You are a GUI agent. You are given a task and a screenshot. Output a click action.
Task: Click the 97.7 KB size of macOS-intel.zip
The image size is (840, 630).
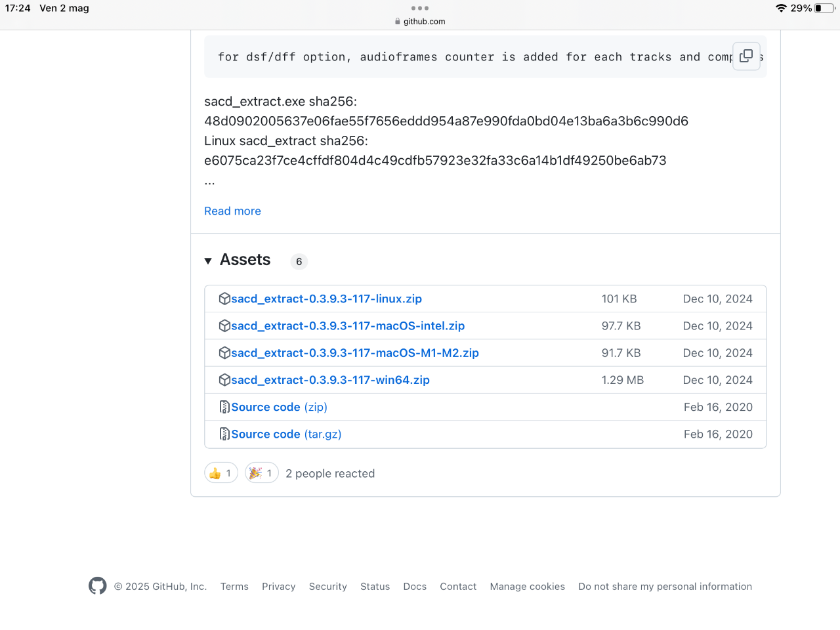point(621,325)
